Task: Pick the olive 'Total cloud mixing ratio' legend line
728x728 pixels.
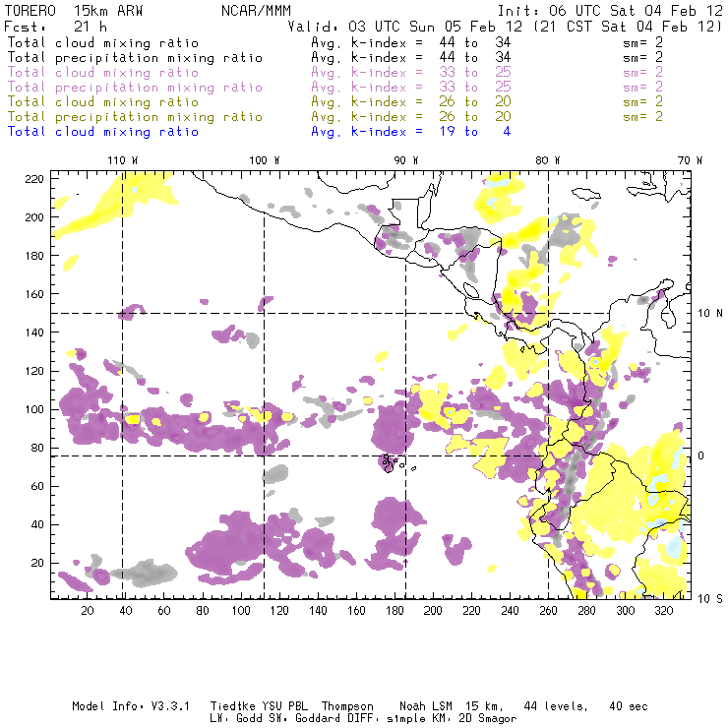Action: 103,102
